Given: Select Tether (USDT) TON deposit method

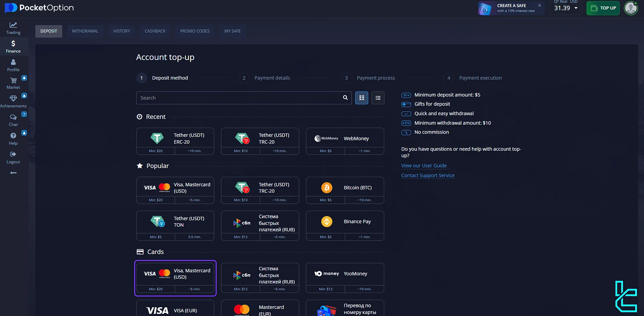Looking at the screenshot, I should 175,226.
